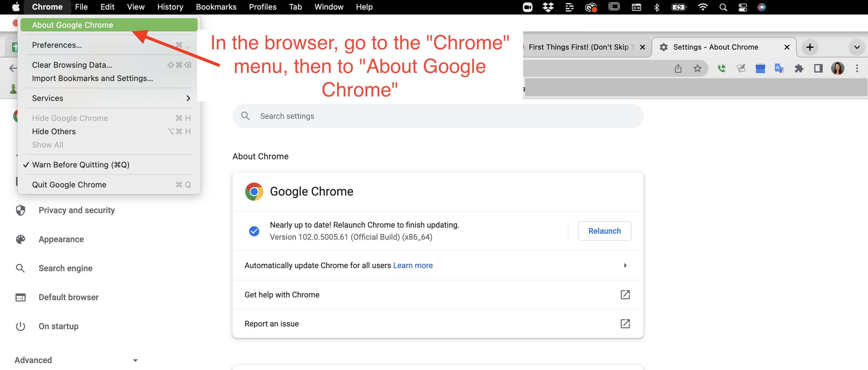Click the keyboard input menu bar icon

pos(636,7)
